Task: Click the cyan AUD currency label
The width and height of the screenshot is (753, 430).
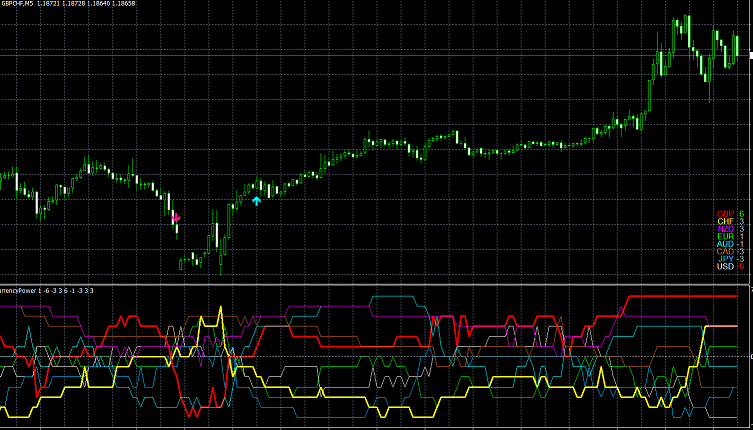Action: click(726, 244)
